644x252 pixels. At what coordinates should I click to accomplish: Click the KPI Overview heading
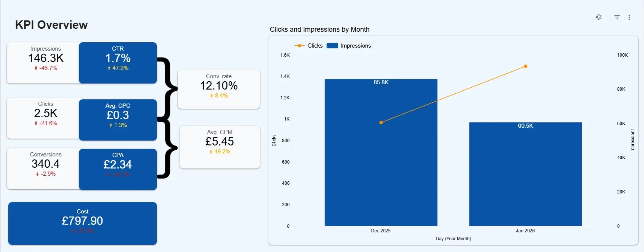point(51,25)
